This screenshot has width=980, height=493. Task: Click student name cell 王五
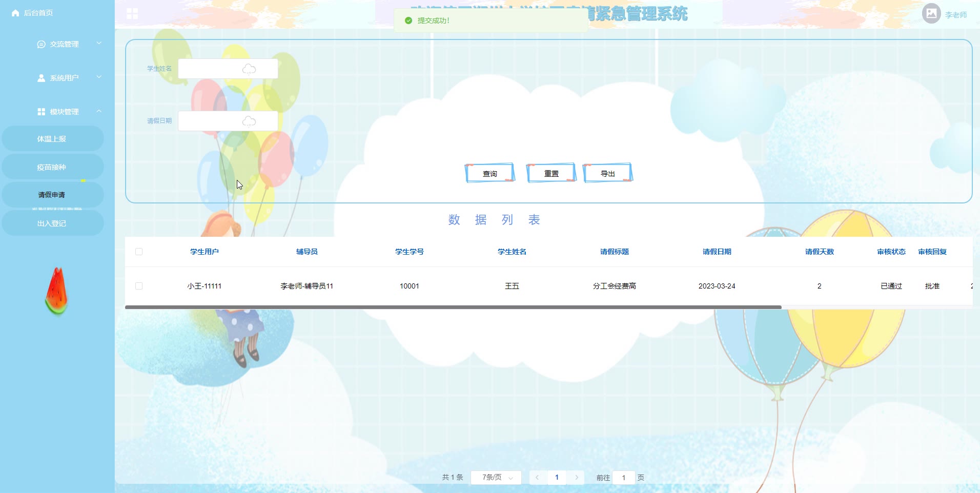click(512, 286)
